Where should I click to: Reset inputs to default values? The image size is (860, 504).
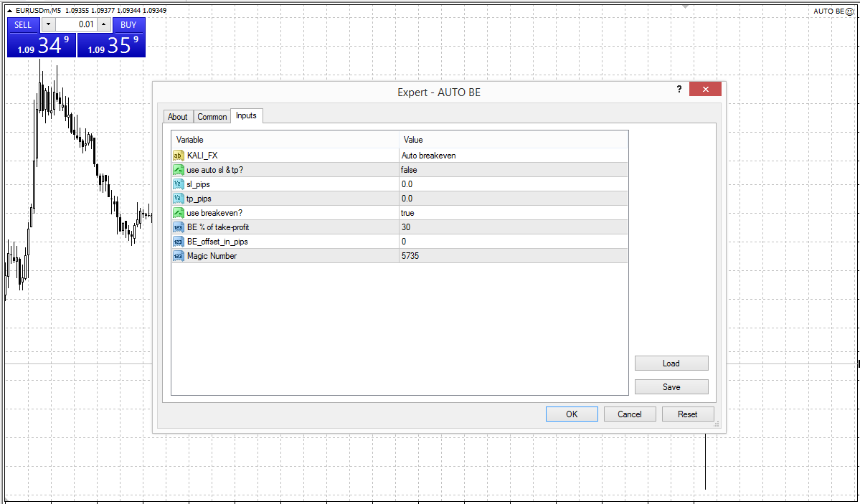pos(687,414)
